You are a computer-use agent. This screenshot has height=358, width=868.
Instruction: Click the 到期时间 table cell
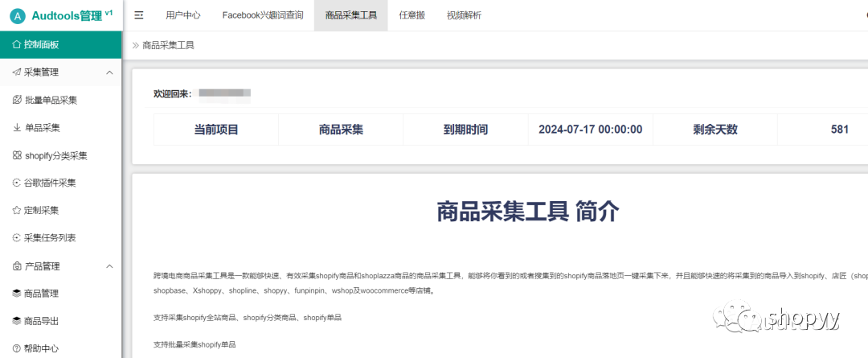(465, 130)
